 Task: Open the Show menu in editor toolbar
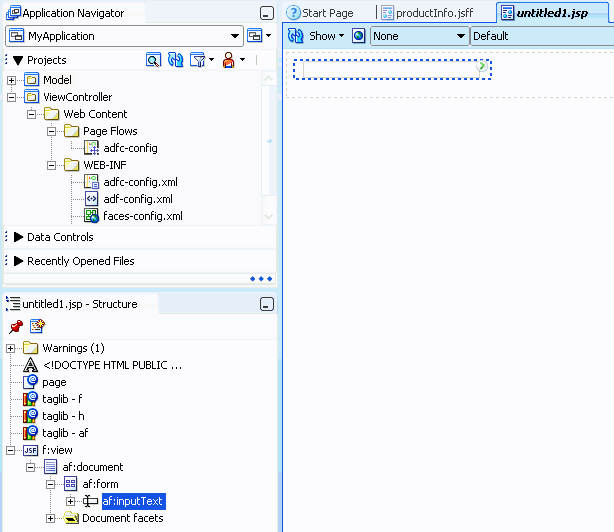[x=327, y=36]
